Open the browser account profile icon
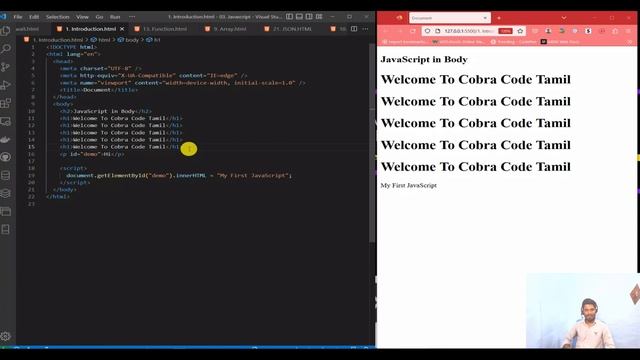 pyautogui.click(x=548, y=31)
